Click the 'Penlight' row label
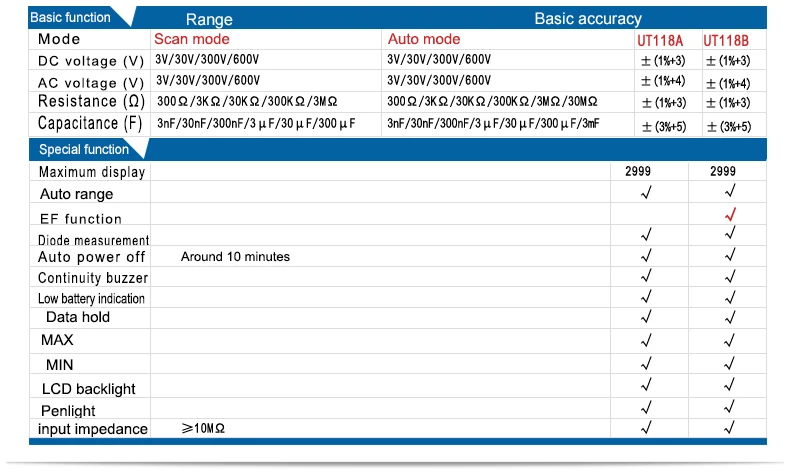 68,411
